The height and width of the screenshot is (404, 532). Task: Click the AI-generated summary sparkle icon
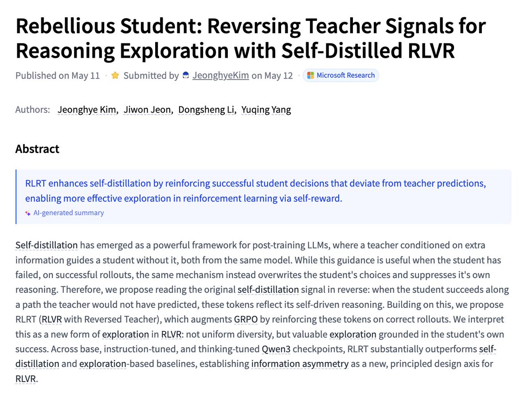click(x=28, y=213)
